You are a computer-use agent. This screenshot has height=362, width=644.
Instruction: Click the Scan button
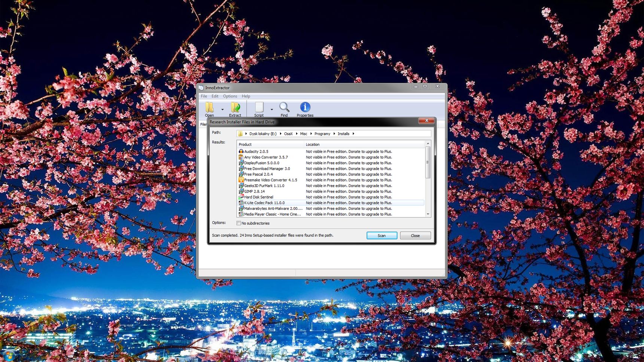382,236
